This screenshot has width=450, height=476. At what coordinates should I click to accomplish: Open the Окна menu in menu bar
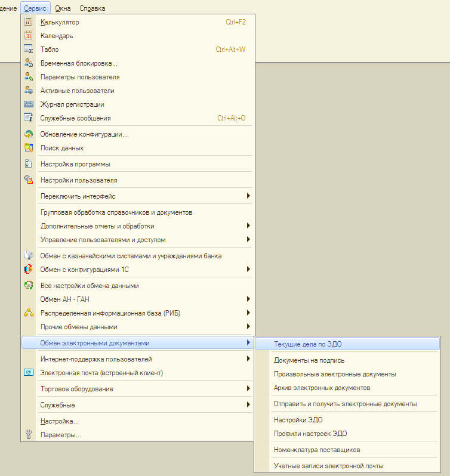62,8
